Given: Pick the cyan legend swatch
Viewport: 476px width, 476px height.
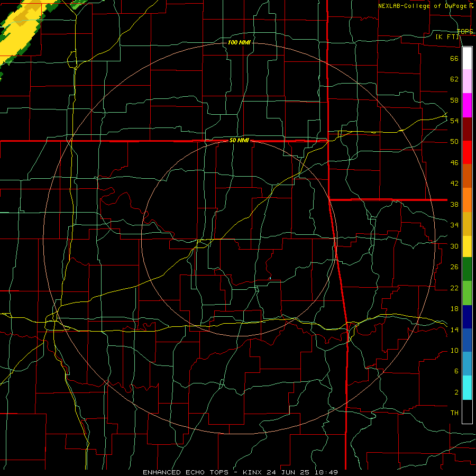Looking at the screenshot, I should point(467,388).
